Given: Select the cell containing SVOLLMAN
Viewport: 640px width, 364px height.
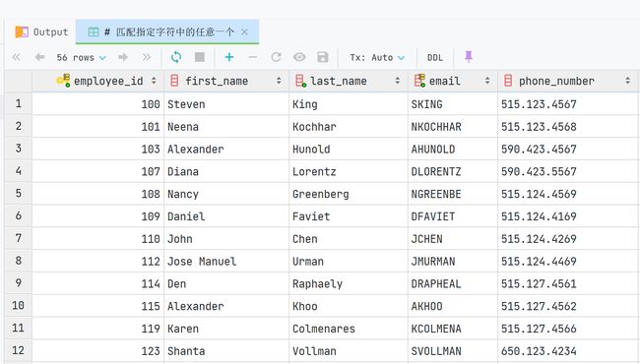Looking at the screenshot, I should pyautogui.click(x=453, y=350).
